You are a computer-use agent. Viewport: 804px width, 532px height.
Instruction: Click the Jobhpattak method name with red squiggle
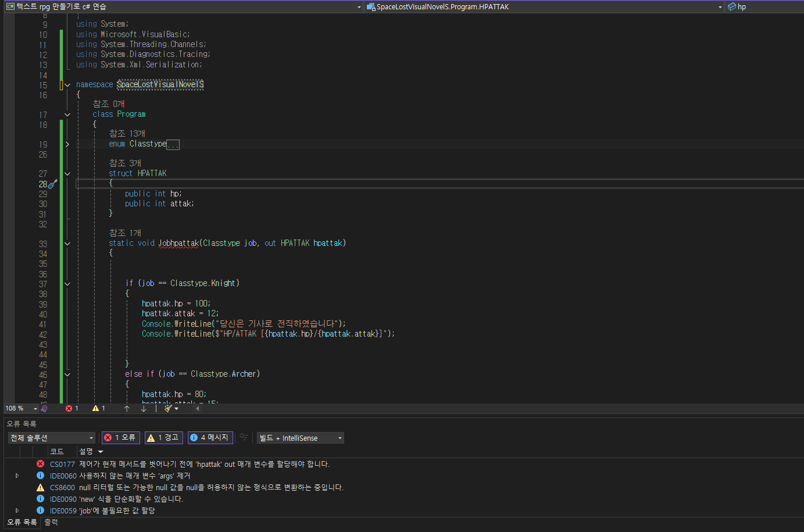point(178,244)
